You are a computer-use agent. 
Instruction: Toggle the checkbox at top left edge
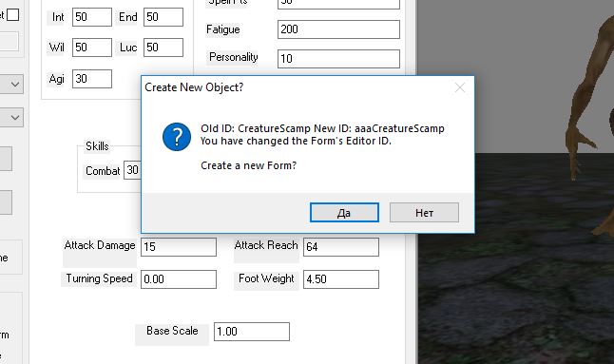(x=13, y=15)
